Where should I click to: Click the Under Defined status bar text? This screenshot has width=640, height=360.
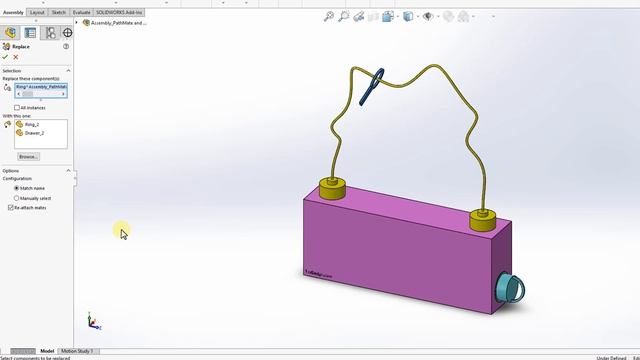pyautogui.click(x=611, y=358)
